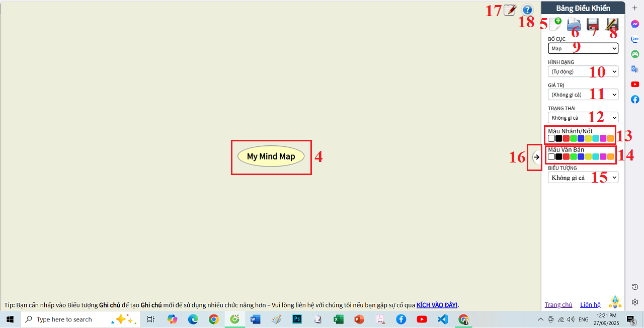
Task: Open the GIÁ TRỊ value dropdown
Action: tap(583, 94)
